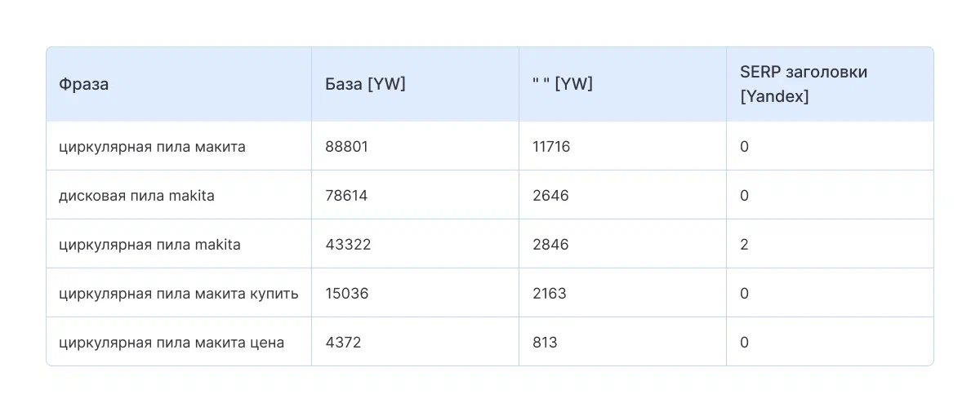This screenshot has width=980, height=412.
Task: Select the exact-match value 2846
Action: [x=550, y=245]
